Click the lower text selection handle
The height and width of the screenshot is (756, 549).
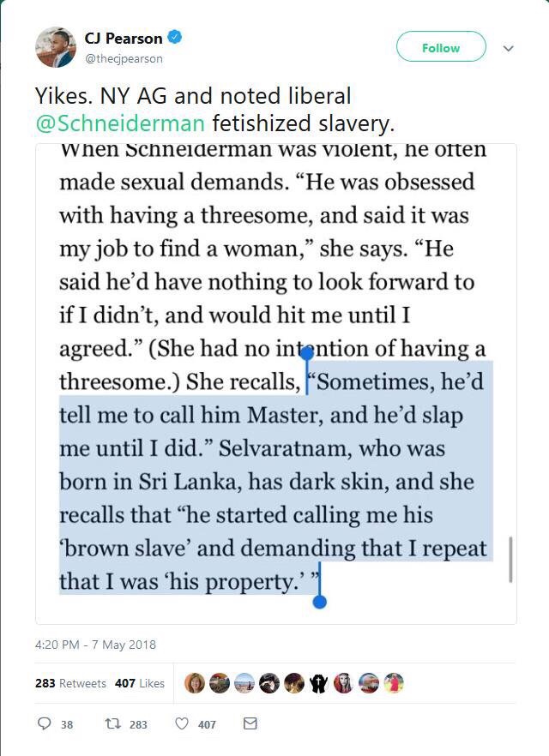(x=320, y=602)
